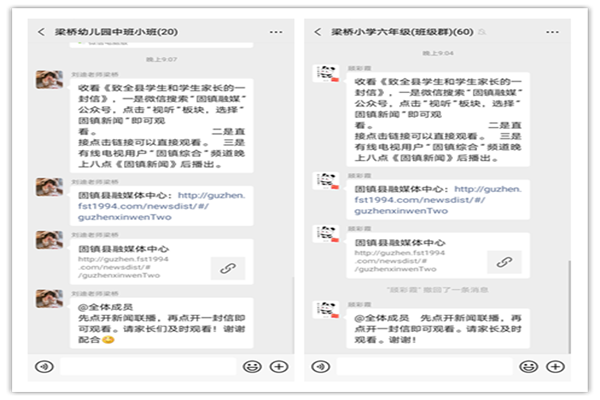Switch to voice input in 梁桥小学六年级 chat
The width and height of the screenshot is (600, 400).
pyautogui.click(x=320, y=366)
